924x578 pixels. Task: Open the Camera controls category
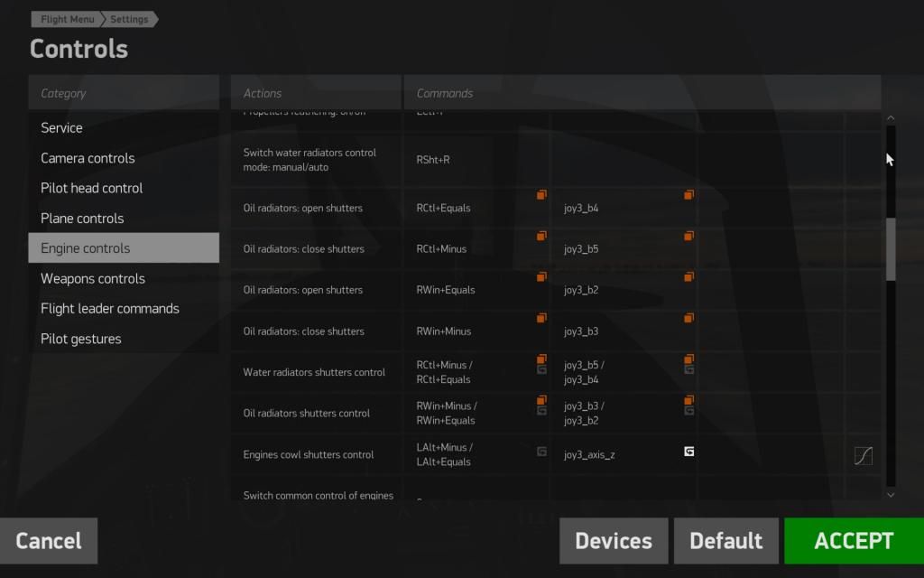[88, 158]
